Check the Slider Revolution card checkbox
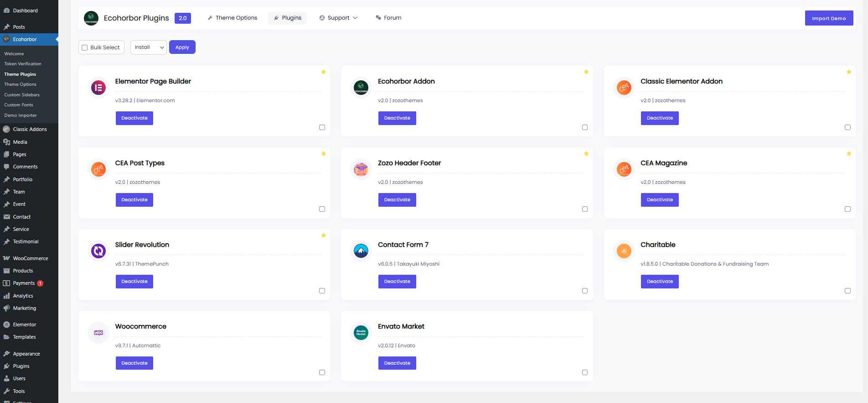The image size is (868, 403). coord(322,291)
